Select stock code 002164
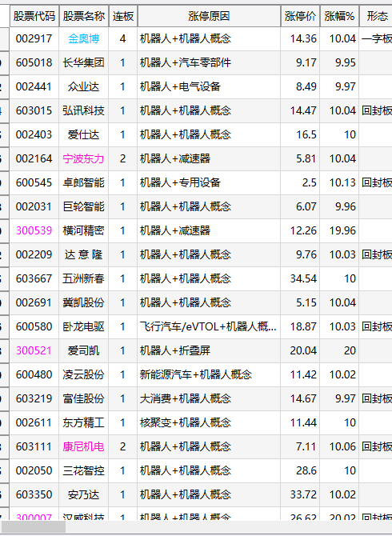 (34, 158)
